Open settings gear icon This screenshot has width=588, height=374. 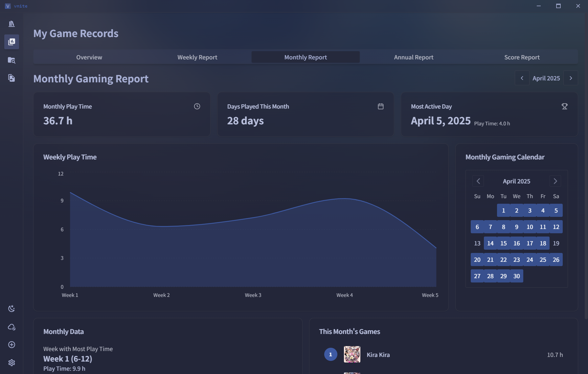[x=11, y=363]
